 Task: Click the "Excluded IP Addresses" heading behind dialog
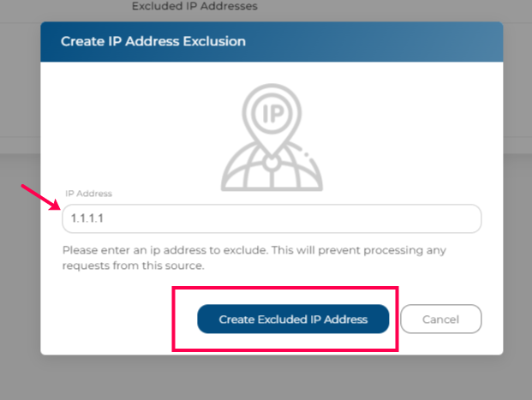point(194,6)
